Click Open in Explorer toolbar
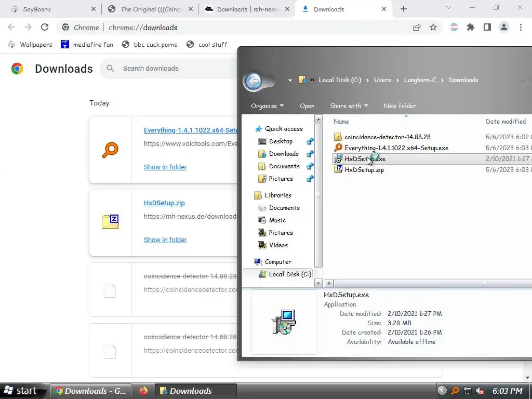 307,106
